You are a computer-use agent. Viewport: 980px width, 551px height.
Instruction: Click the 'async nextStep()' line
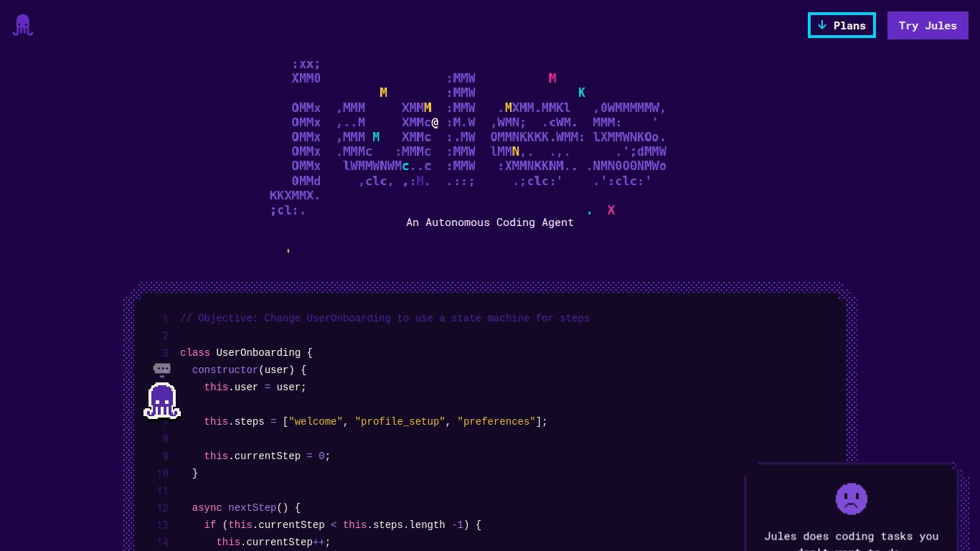pyautogui.click(x=246, y=507)
